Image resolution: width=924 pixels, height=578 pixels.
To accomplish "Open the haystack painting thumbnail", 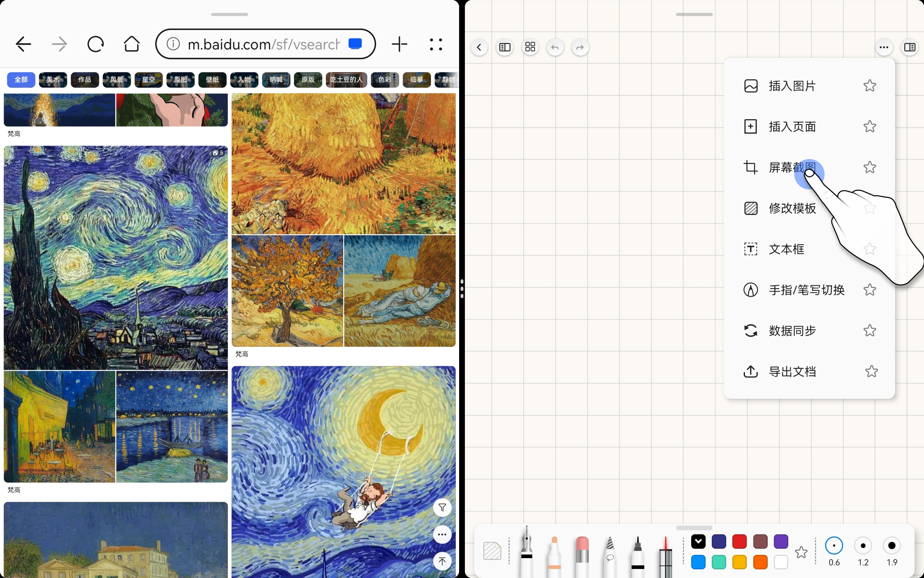I will (344, 164).
